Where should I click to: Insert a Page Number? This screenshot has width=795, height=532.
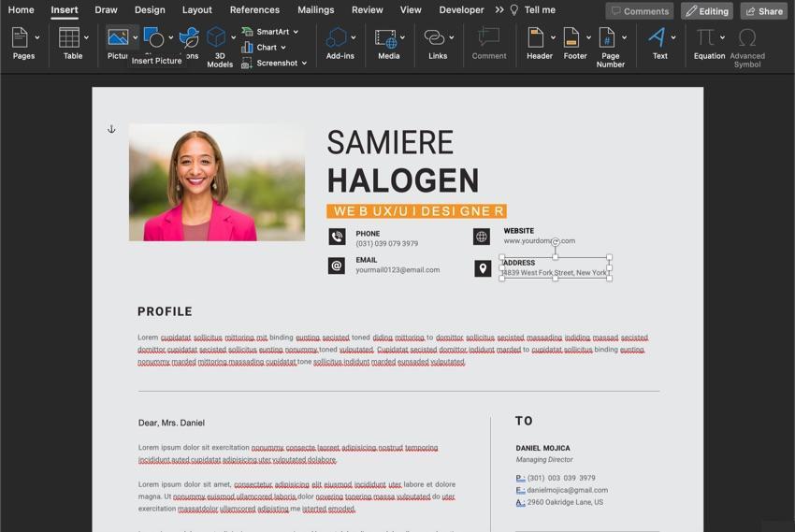tap(607, 37)
